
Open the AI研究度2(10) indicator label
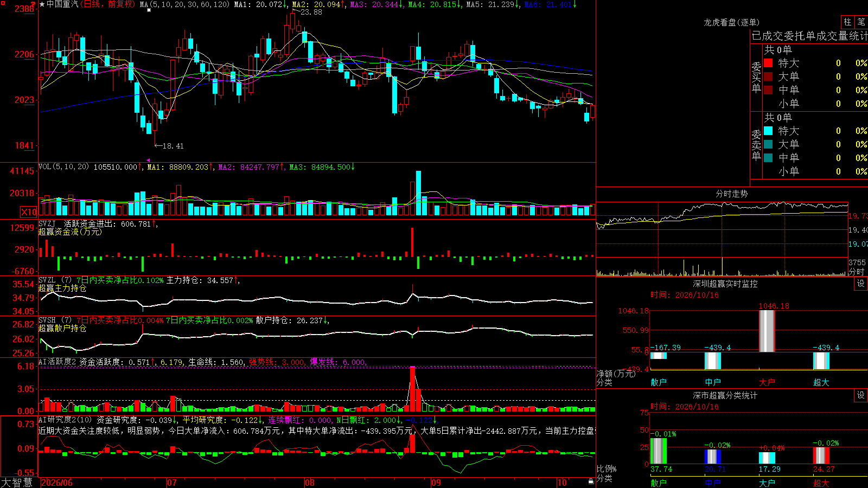click(x=65, y=420)
